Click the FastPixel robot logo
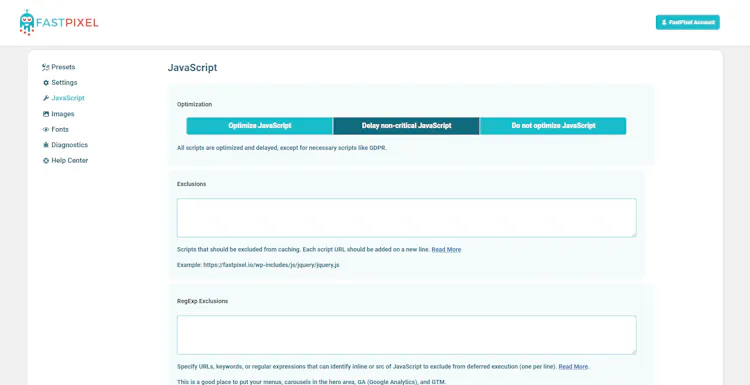 [x=27, y=22]
